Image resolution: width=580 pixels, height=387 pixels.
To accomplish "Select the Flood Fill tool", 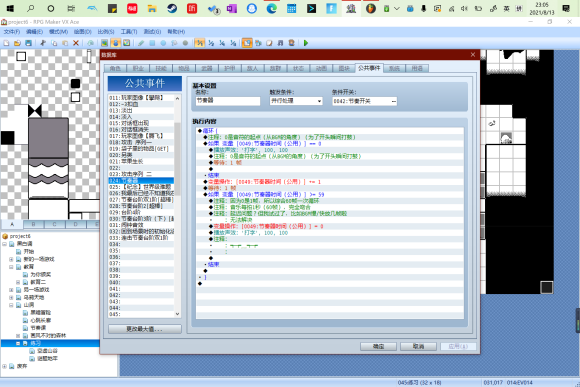I will (x=174, y=43).
